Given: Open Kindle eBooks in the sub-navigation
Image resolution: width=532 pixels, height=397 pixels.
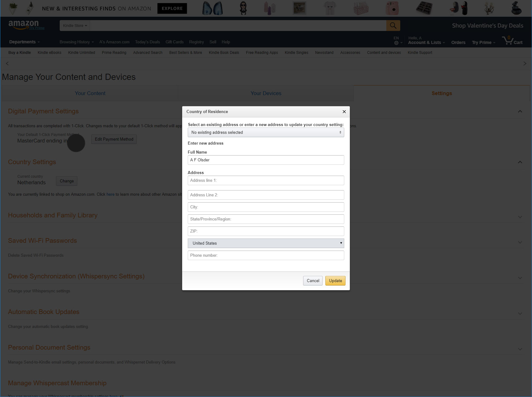Looking at the screenshot, I should coord(49,53).
